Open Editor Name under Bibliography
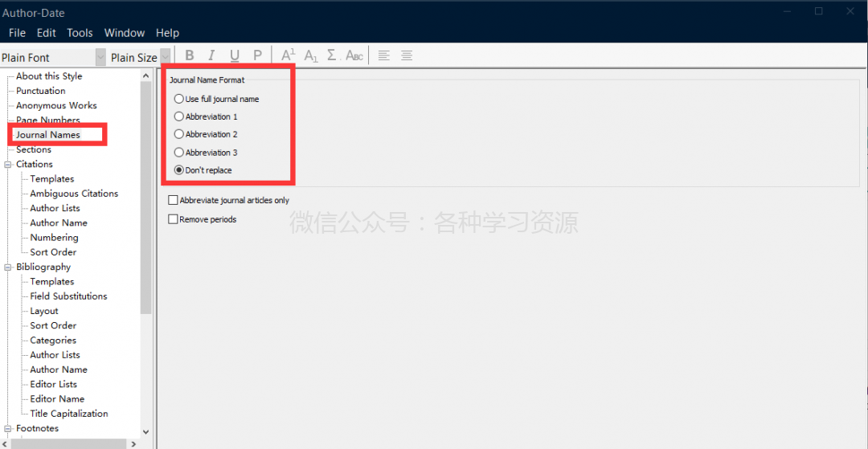This screenshot has width=868, height=449. point(58,399)
